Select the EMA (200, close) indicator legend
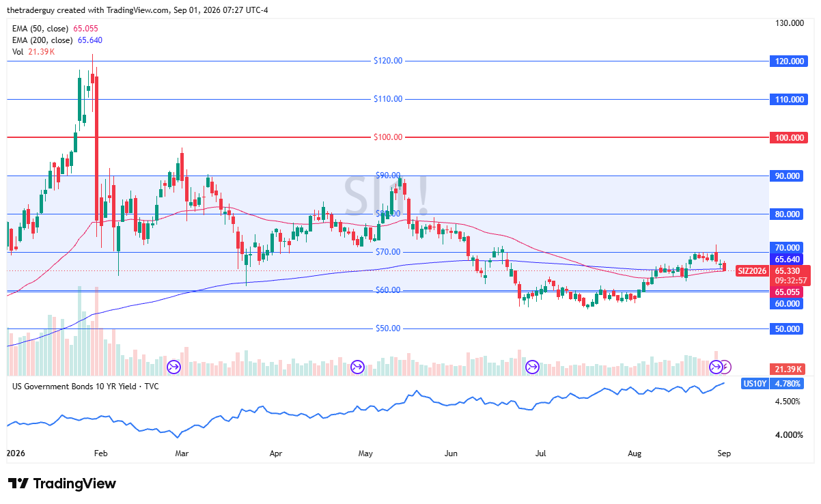This screenshot has width=821, height=504. pos(59,40)
